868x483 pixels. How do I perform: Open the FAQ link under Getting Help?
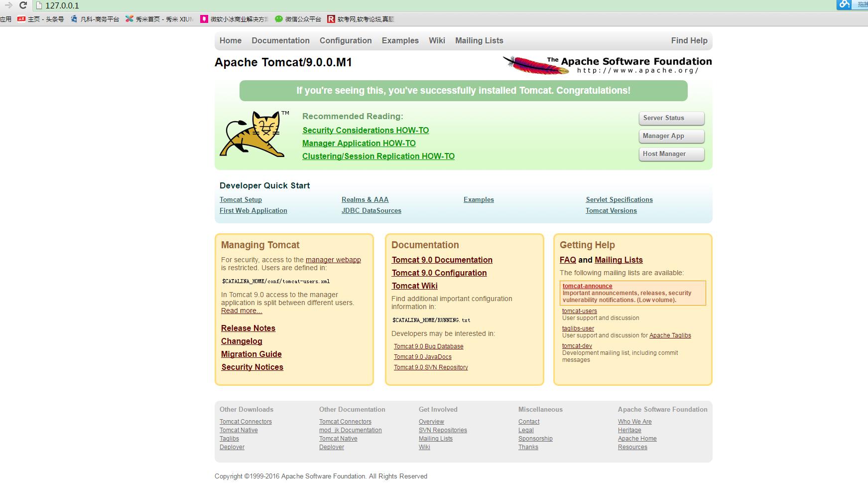(568, 260)
